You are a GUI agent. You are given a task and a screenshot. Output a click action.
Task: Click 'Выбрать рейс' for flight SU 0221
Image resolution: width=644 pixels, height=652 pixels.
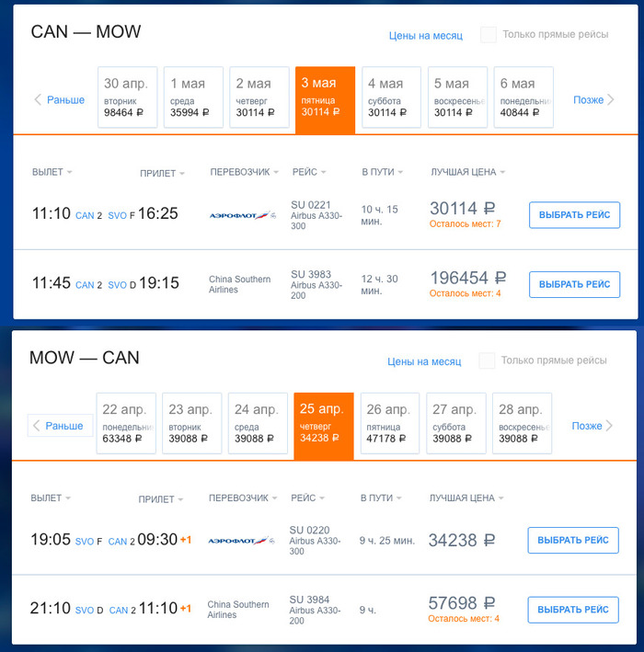click(574, 215)
